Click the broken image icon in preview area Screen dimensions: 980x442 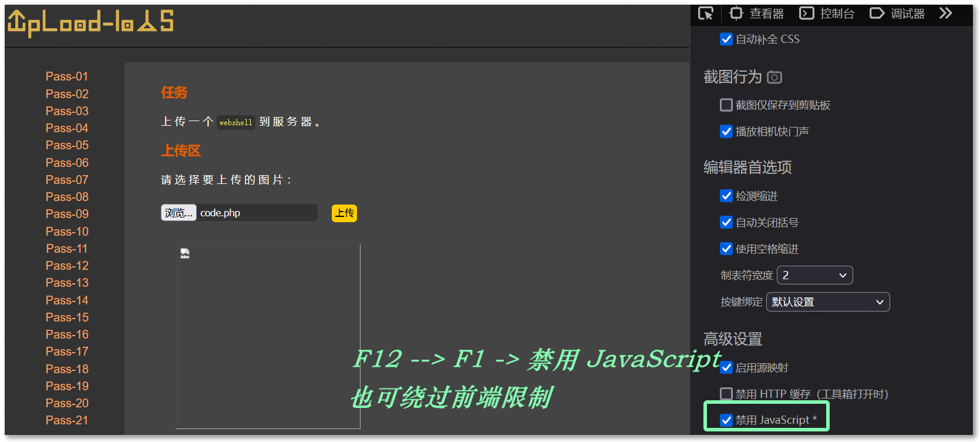pos(185,253)
